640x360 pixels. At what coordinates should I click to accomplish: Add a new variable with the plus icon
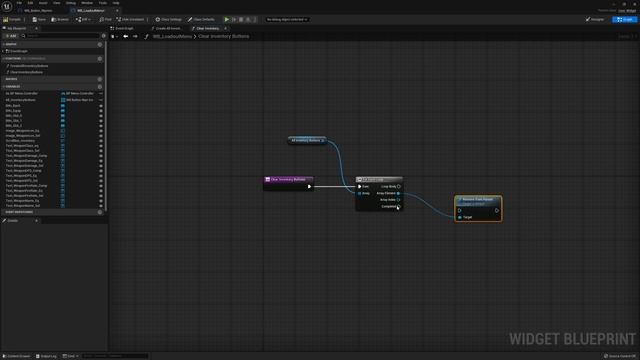[100, 87]
